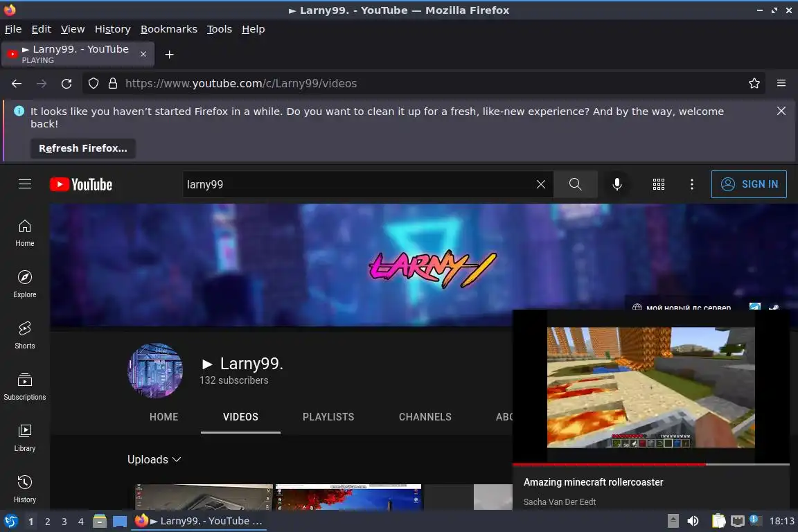This screenshot has height=532, width=798.
Task: Open the Help menu
Action: click(253, 29)
